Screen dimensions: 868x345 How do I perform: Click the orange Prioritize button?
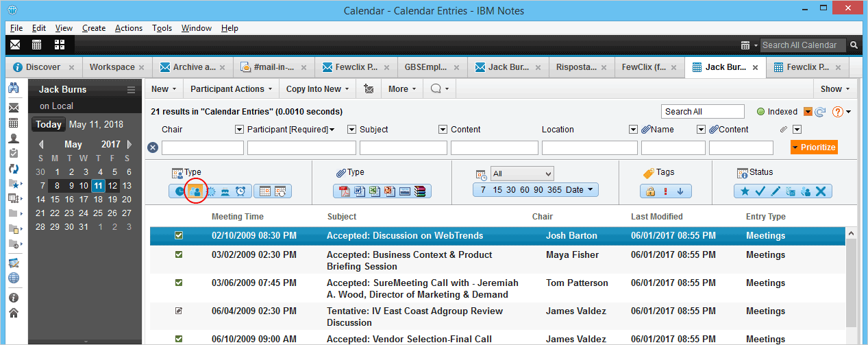tap(813, 147)
